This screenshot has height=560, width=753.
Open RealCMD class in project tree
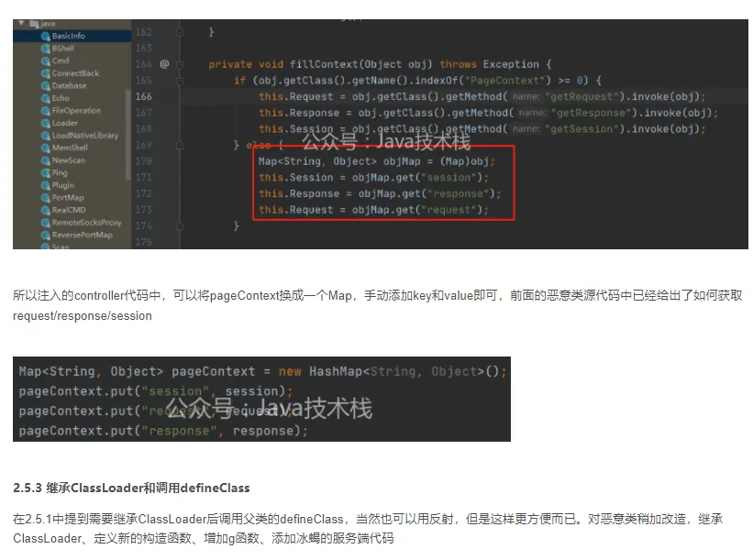pos(69,210)
